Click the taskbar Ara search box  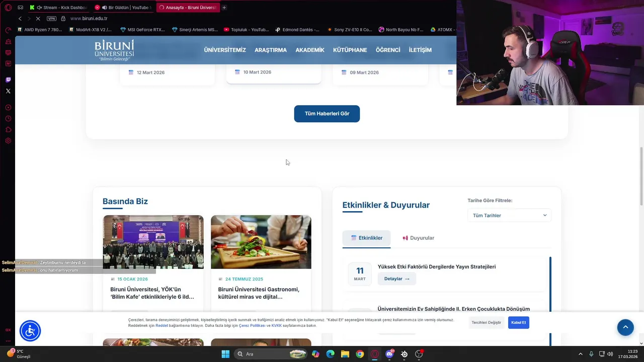click(x=271, y=354)
